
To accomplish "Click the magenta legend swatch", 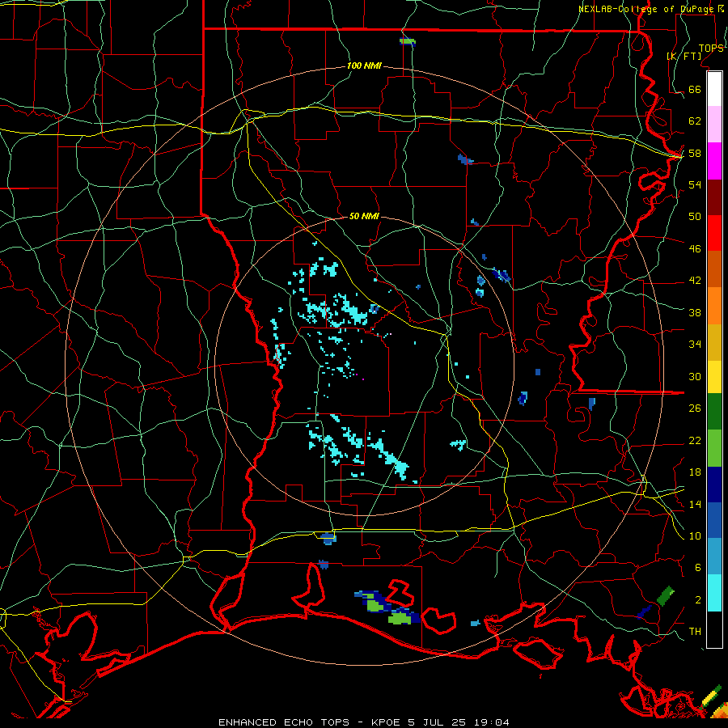I will [714, 161].
